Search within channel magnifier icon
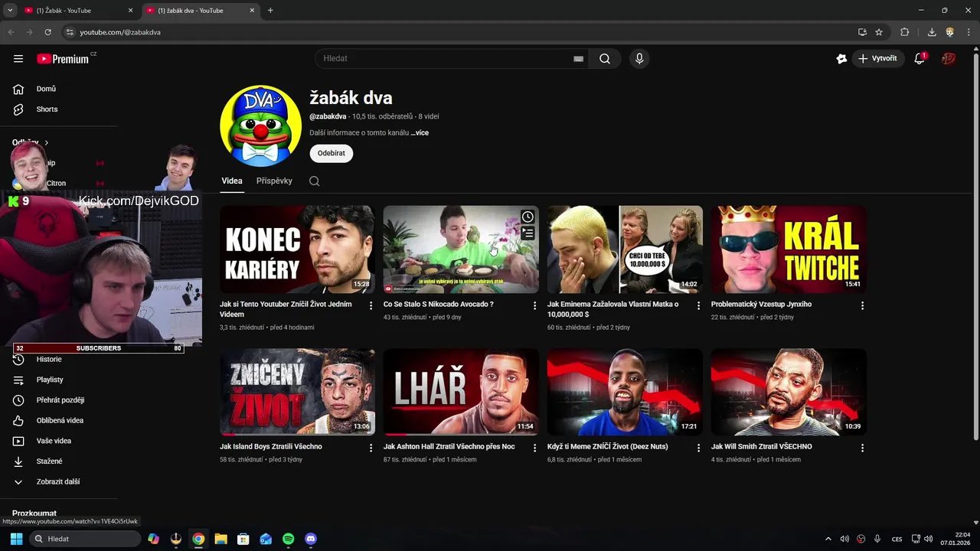 [314, 181]
